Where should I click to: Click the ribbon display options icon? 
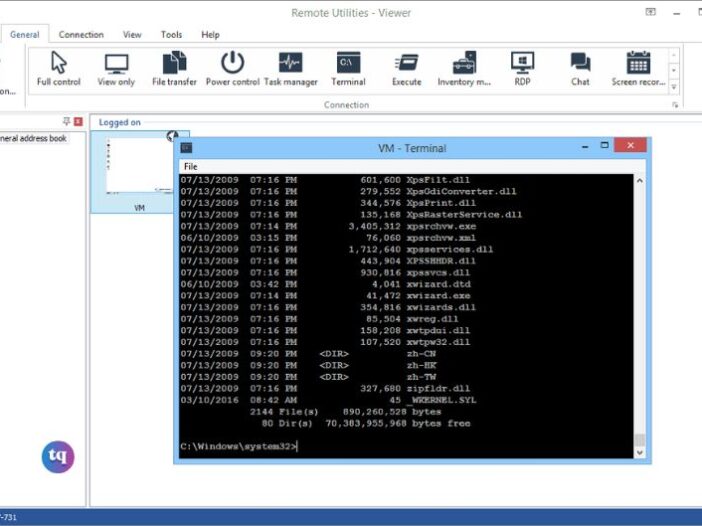pos(651,12)
